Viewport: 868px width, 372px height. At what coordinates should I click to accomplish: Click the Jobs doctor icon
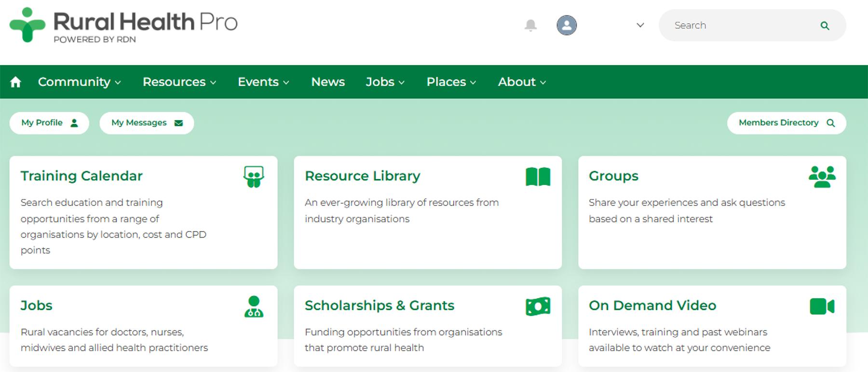pos(254,306)
